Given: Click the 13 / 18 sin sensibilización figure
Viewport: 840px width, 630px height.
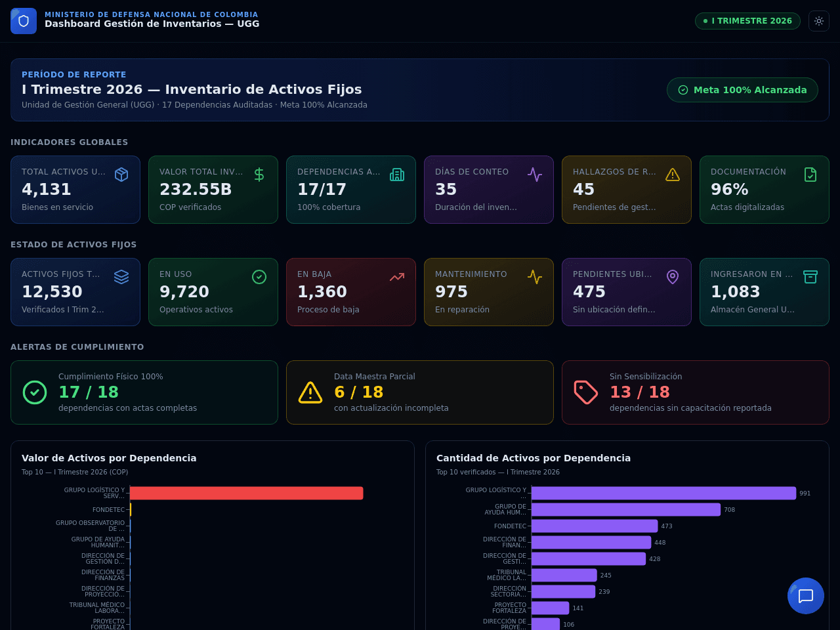Looking at the screenshot, I should [x=640, y=392].
